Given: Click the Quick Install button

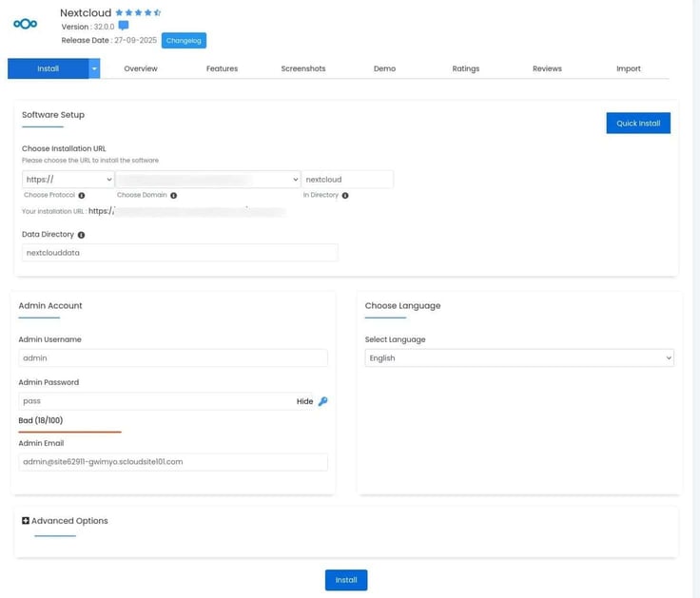Looking at the screenshot, I should [638, 124].
